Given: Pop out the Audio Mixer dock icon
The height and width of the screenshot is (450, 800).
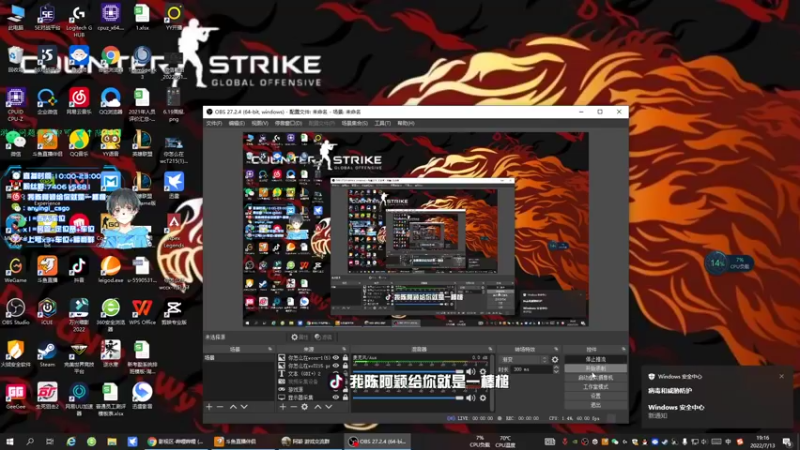Looking at the screenshot, I should point(490,349).
